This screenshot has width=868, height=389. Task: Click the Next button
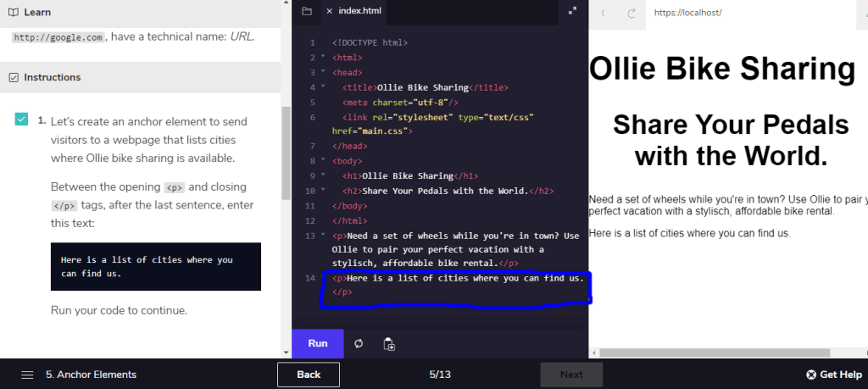[571, 375]
